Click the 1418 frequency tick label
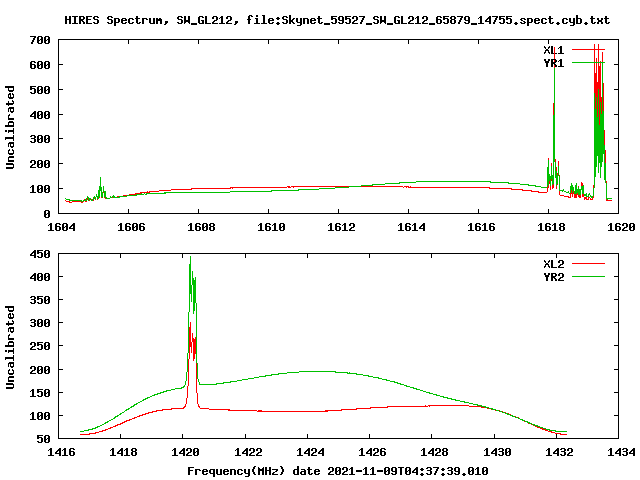640x480 pixels. (x=123, y=452)
